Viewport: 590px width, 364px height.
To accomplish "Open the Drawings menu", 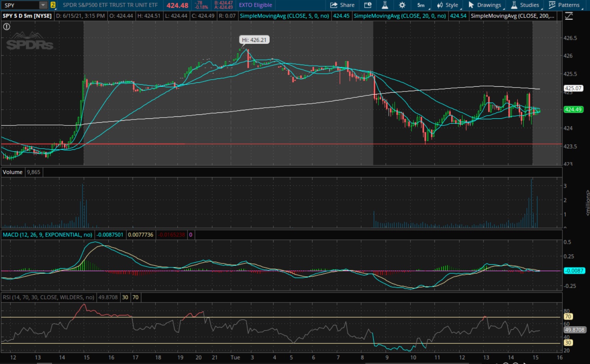I will click(485, 5).
